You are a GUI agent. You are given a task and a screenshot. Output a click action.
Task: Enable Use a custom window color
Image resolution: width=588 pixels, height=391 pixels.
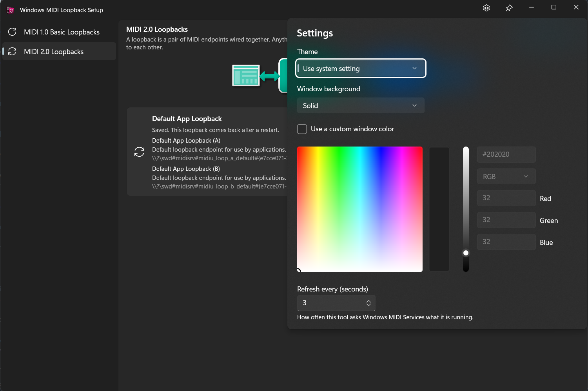pyautogui.click(x=302, y=129)
